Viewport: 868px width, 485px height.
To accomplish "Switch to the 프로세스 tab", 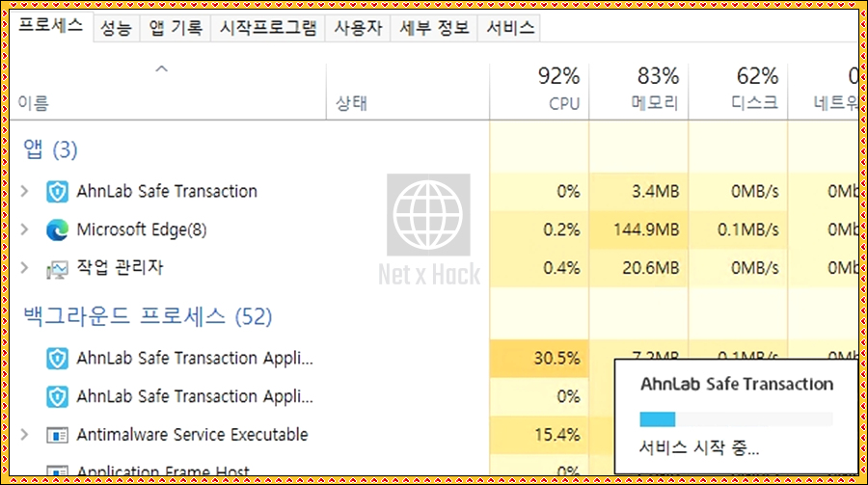I will (51, 26).
